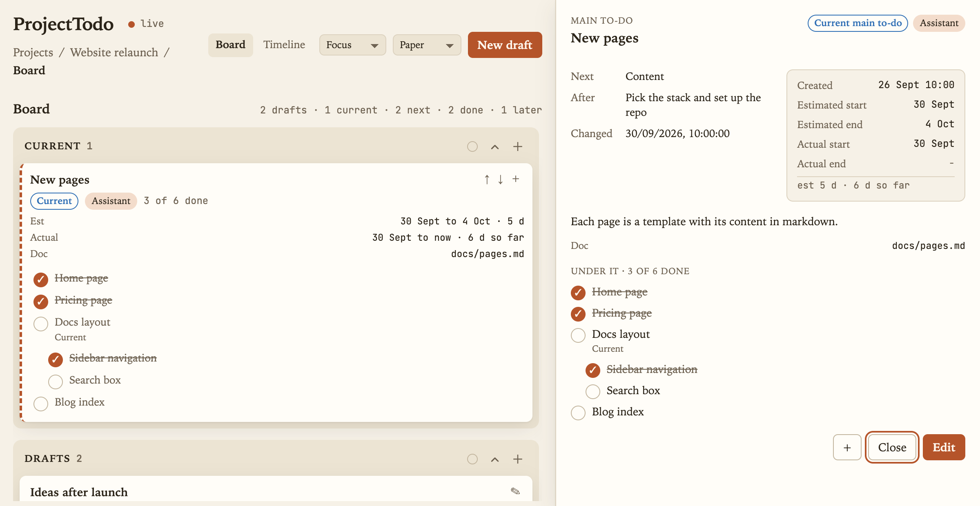The image size is (980, 506).
Task: Toggle the Drafts section circle marker
Action: coord(472,459)
